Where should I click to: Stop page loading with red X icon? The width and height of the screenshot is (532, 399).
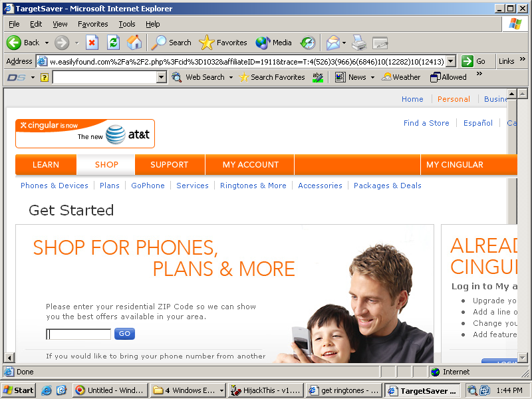tap(92, 43)
